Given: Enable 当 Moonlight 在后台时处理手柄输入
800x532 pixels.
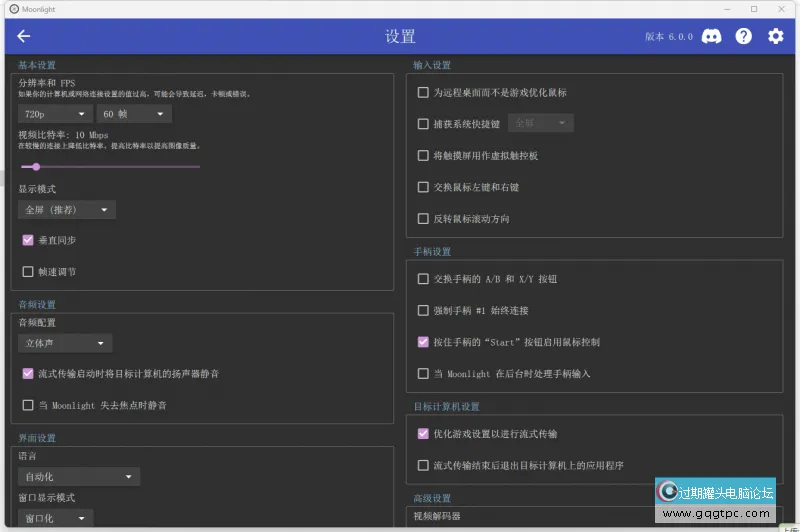Looking at the screenshot, I should (x=423, y=374).
